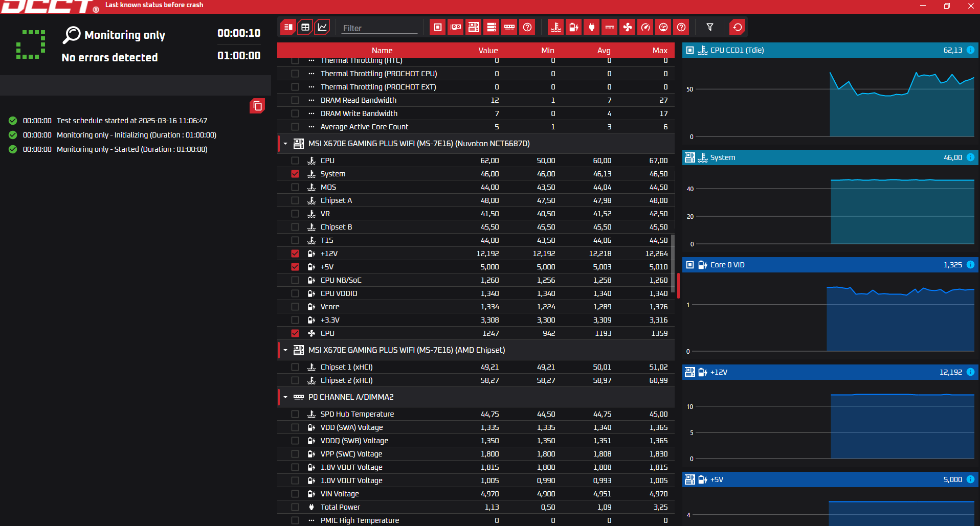Click the Avg column header
This screenshot has width=980, height=526.
[x=604, y=50]
